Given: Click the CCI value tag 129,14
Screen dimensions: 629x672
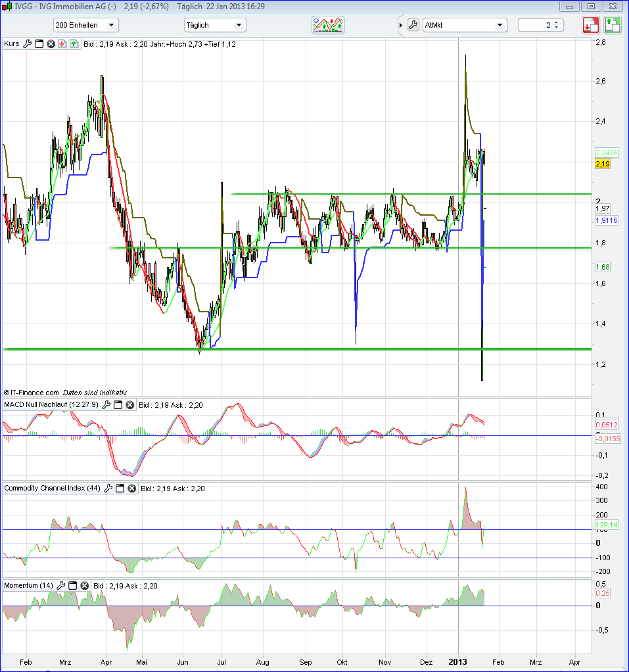Looking at the screenshot, I should [607, 525].
